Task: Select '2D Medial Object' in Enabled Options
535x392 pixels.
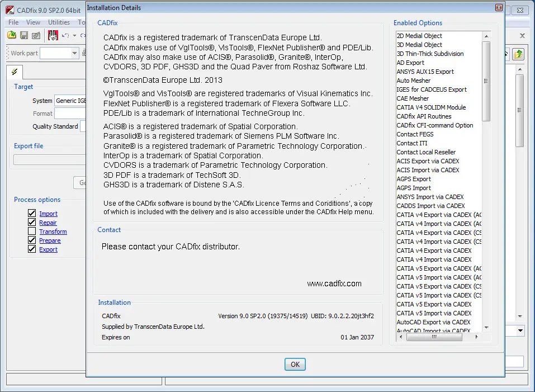Action: [419, 36]
